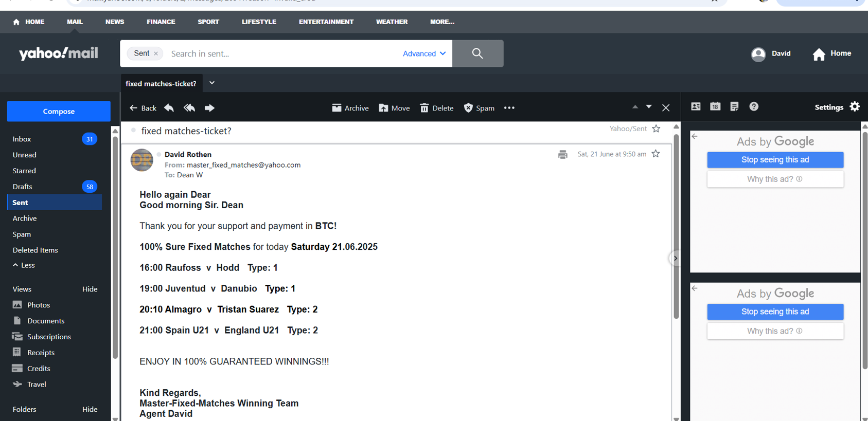Click the reply all double-arrow icon
The height and width of the screenshot is (421, 868).
click(189, 108)
